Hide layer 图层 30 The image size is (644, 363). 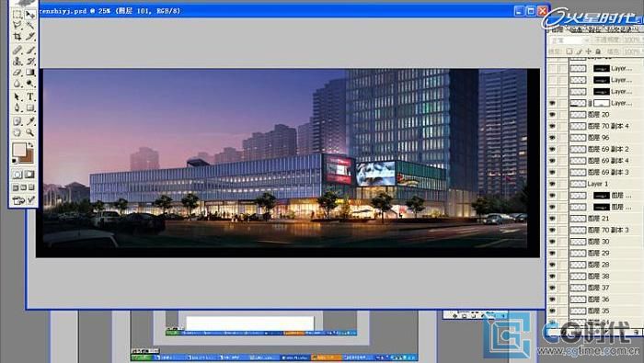tap(552, 242)
